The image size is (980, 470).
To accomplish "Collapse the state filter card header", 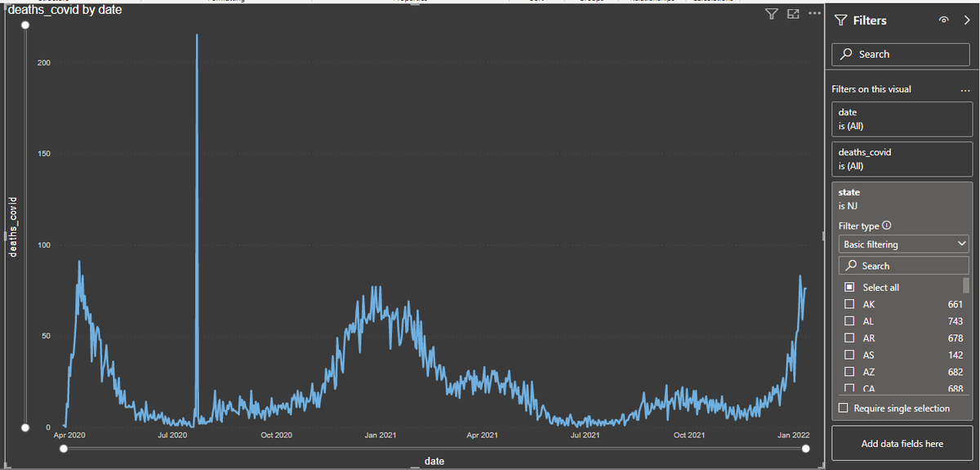I will (x=902, y=199).
